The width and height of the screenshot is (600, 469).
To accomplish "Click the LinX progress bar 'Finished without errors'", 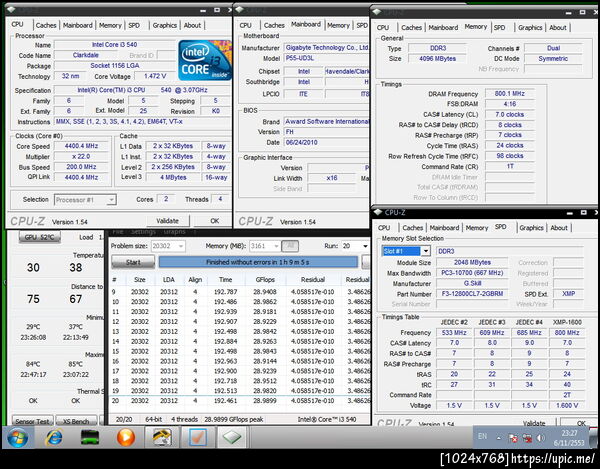I will tap(258, 262).
